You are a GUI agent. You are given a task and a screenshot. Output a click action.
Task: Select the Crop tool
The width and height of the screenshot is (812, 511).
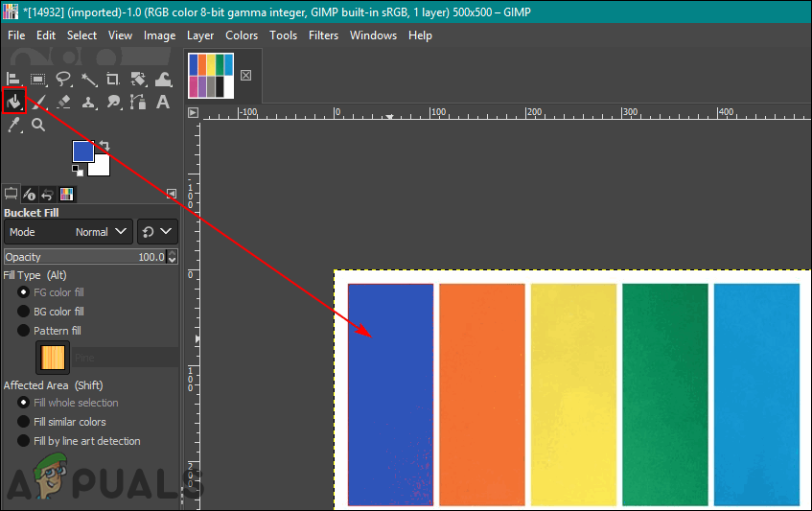tap(113, 80)
